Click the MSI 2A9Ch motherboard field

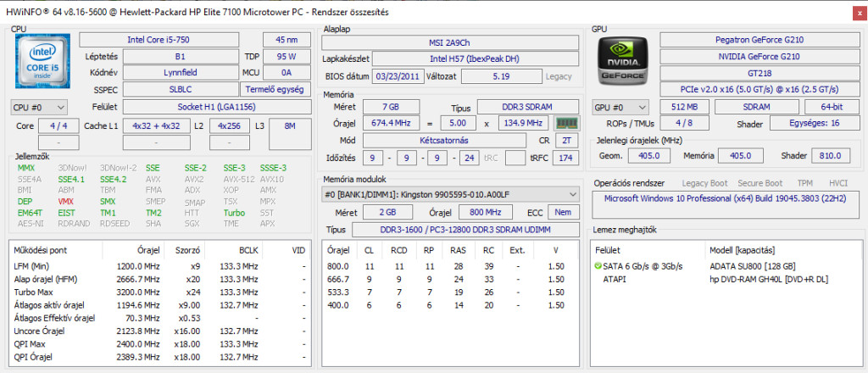450,42
